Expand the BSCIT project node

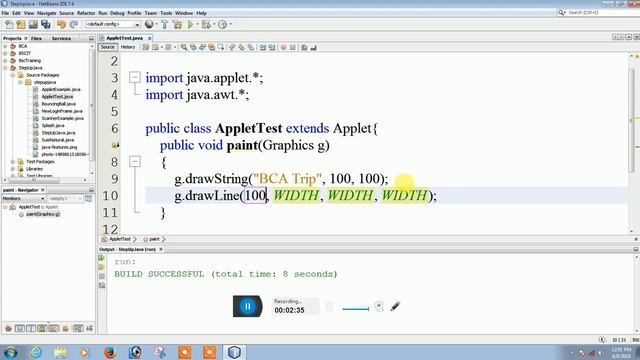(5, 53)
